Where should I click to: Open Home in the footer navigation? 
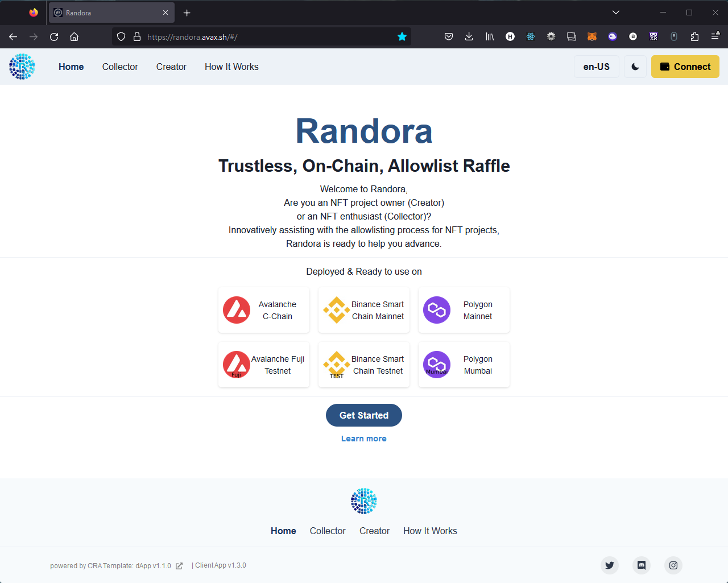pyautogui.click(x=283, y=531)
